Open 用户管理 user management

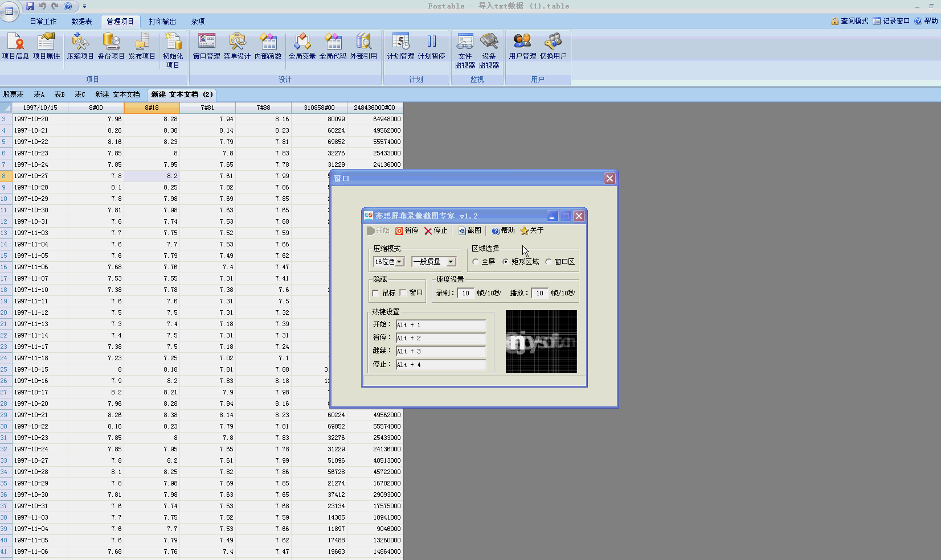[522, 46]
